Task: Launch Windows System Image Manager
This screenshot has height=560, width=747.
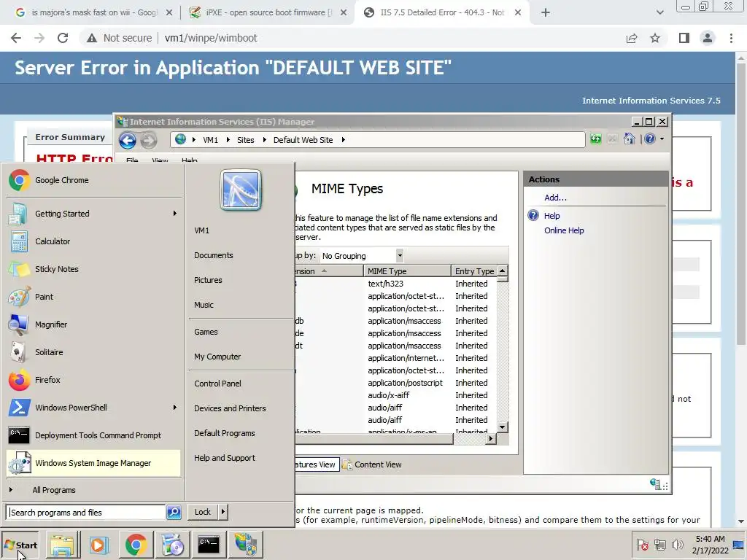Action: [94, 463]
